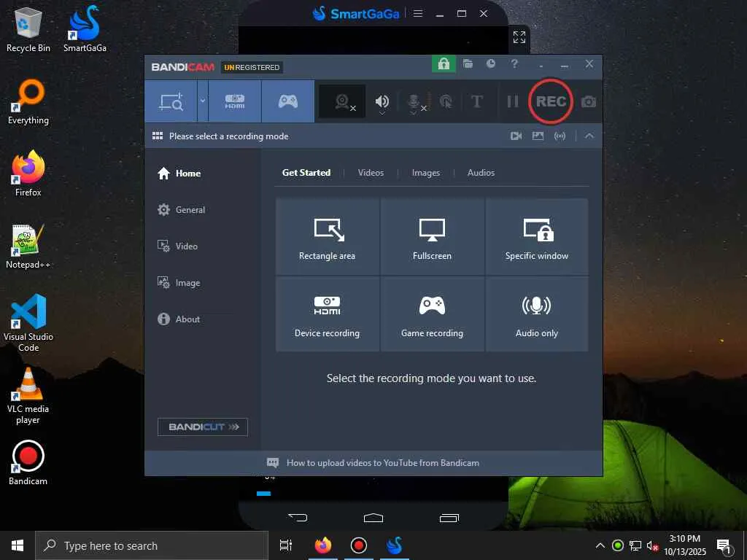Screen dimensions: 747x560
Task: Select SmartGaGa desktop shortcut
Action: (85, 29)
